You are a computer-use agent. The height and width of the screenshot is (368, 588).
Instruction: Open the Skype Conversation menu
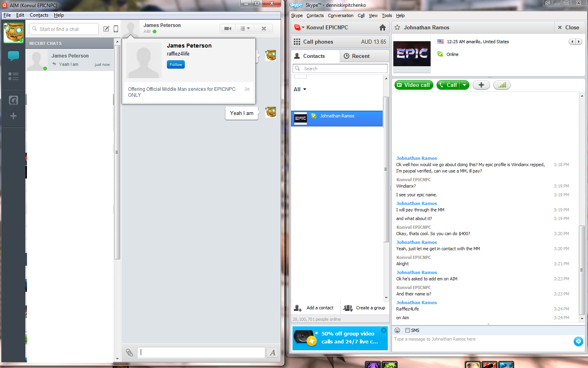point(341,15)
